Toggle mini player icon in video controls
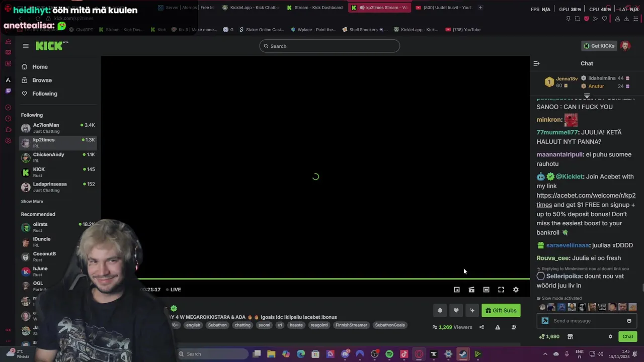Viewport: 644px width, 362px height. [457, 290]
